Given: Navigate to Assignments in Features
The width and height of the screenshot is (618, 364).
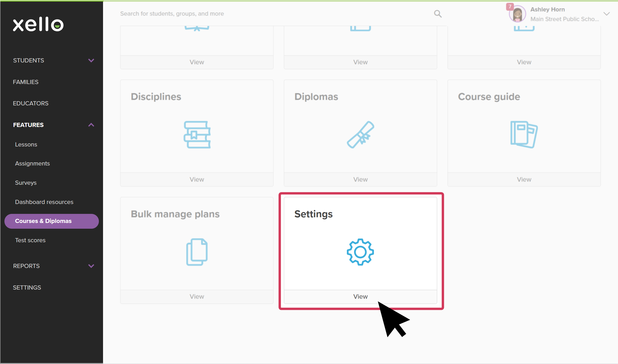Looking at the screenshot, I should [33, 163].
